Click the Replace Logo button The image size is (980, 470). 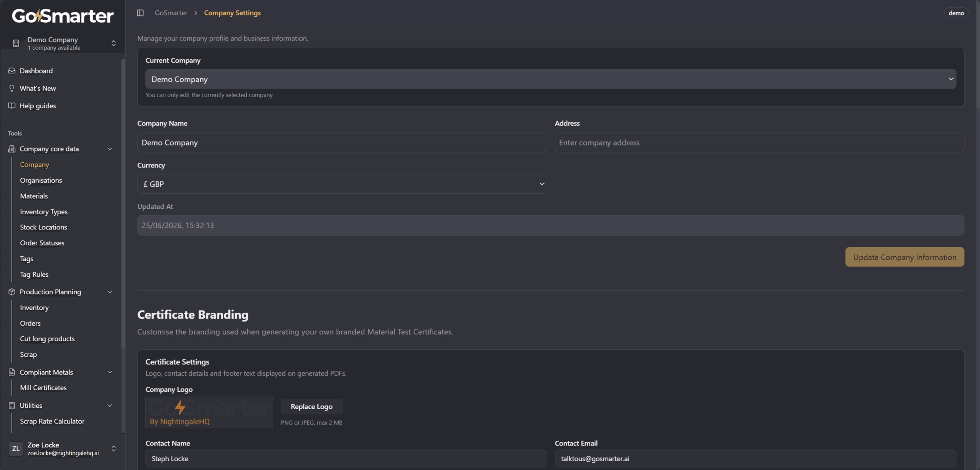coord(311,406)
